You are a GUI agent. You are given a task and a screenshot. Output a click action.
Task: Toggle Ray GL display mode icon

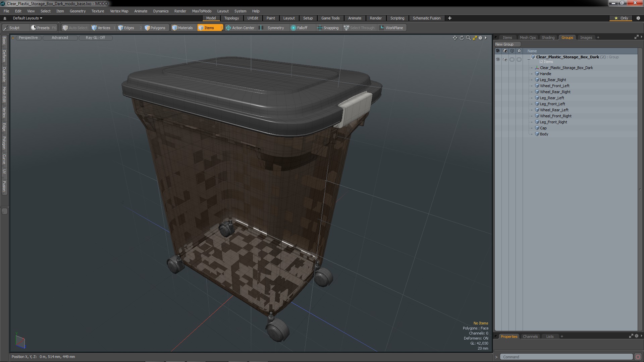point(95,38)
